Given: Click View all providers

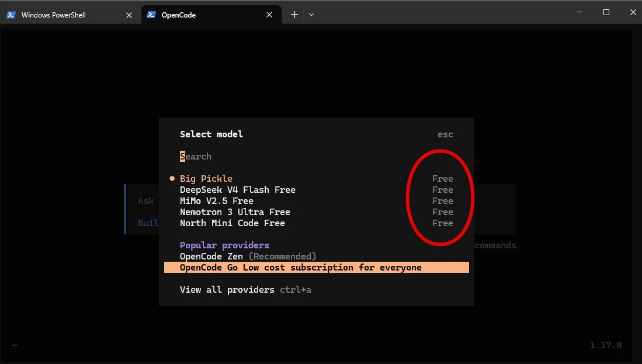Looking at the screenshot, I should [x=227, y=289].
